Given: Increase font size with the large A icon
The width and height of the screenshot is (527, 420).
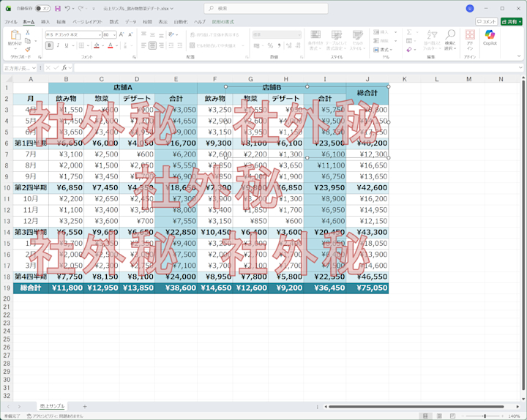Looking at the screenshot, I should point(122,34).
